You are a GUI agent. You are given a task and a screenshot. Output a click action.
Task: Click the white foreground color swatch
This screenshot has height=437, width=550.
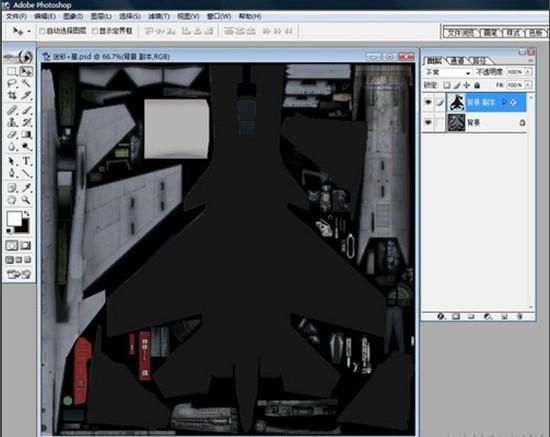click(x=14, y=218)
